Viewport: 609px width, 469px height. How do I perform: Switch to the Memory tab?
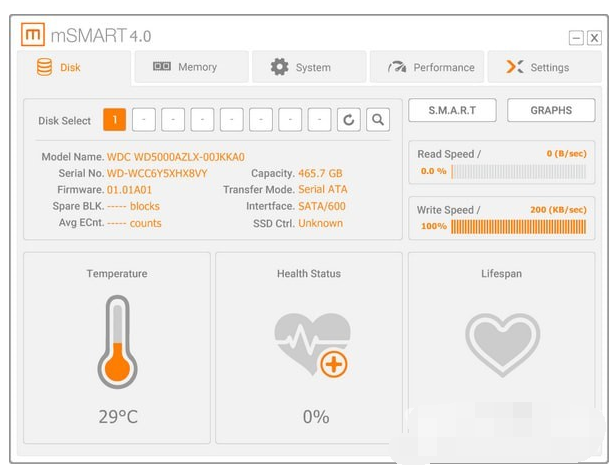coord(192,67)
